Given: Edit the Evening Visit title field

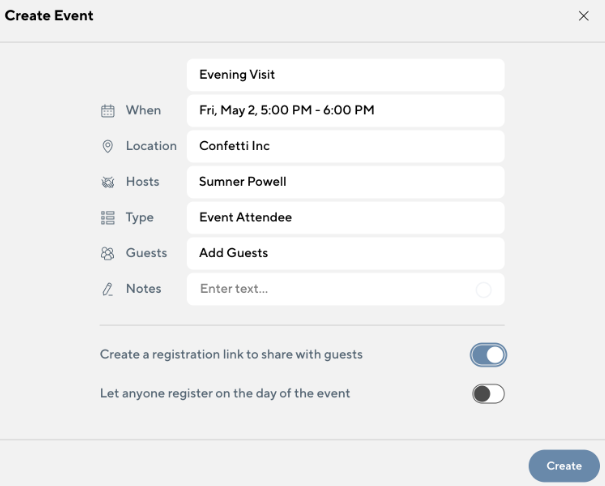Looking at the screenshot, I should (345, 75).
